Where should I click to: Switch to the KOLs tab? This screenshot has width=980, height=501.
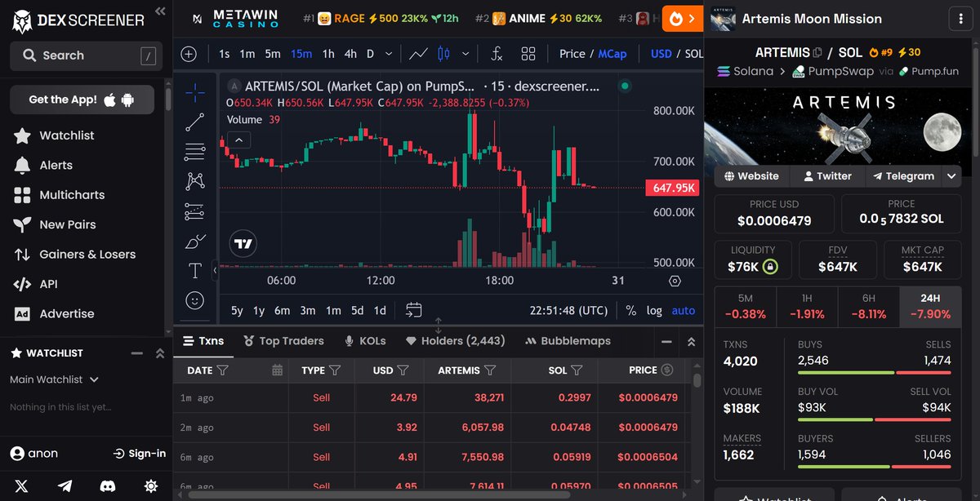tap(365, 341)
